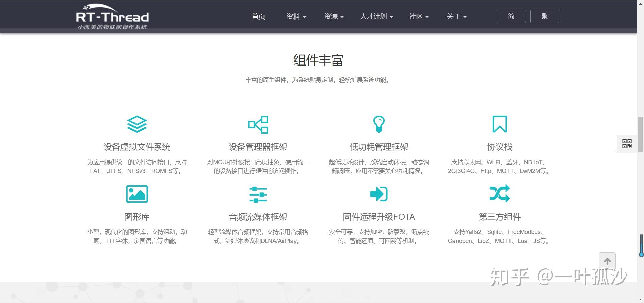The width and height of the screenshot is (644, 303).
Task: Open the 资源 dropdown menu
Action: 333,17
